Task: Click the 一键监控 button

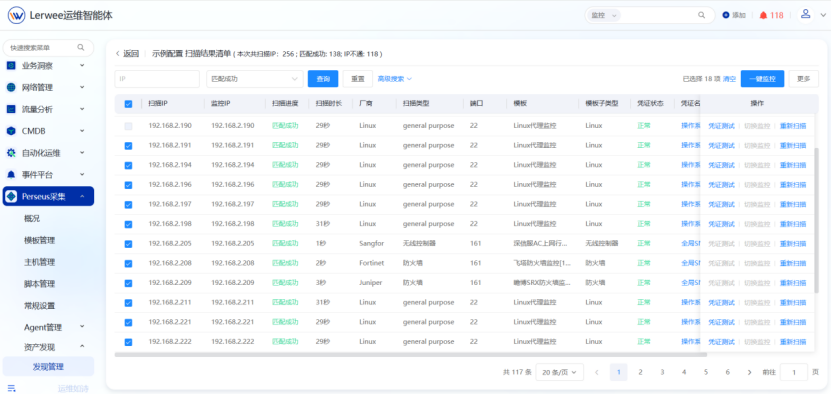Action: click(762, 79)
